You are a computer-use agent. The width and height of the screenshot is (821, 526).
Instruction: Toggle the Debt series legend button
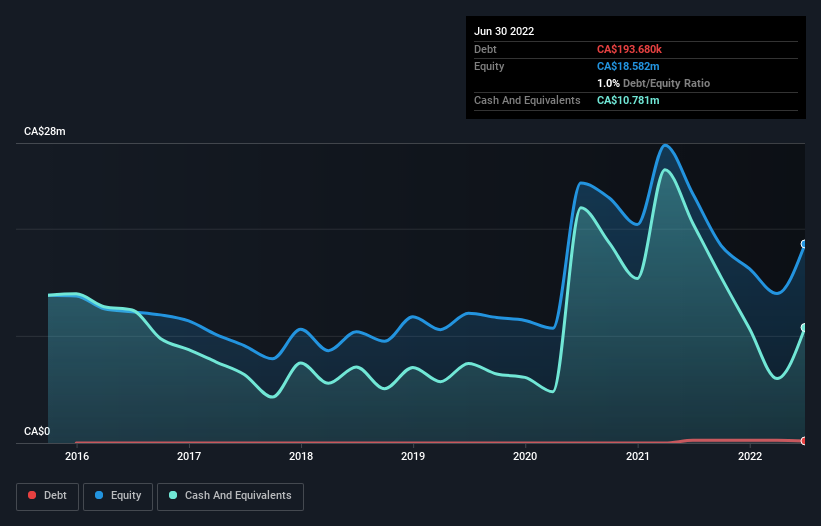(47, 496)
